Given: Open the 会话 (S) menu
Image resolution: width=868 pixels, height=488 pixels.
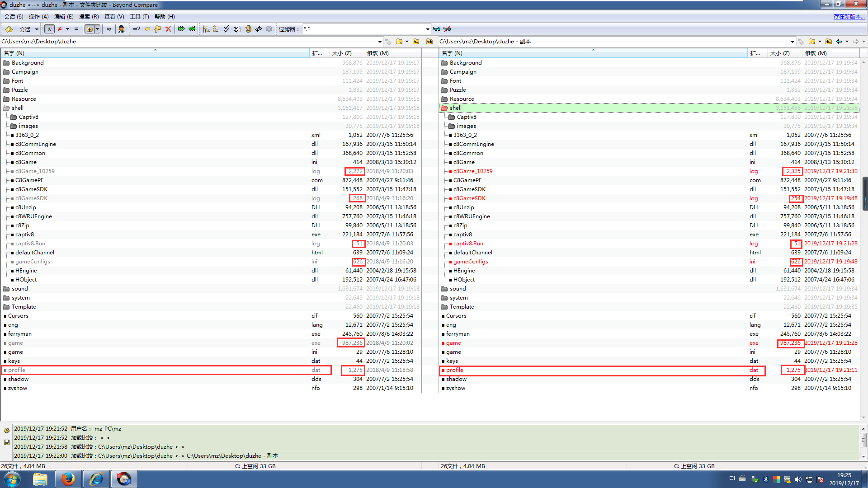Looking at the screenshot, I should pyautogui.click(x=14, y=17).
